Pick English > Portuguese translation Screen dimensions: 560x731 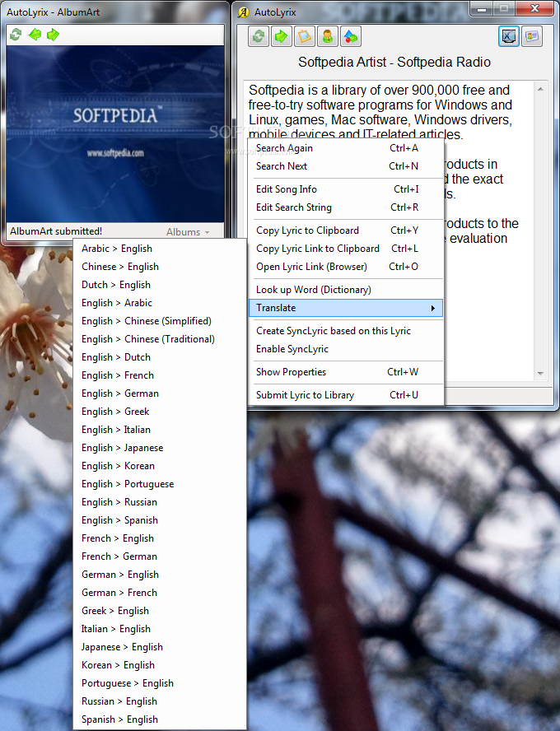(x=160, y=484)
